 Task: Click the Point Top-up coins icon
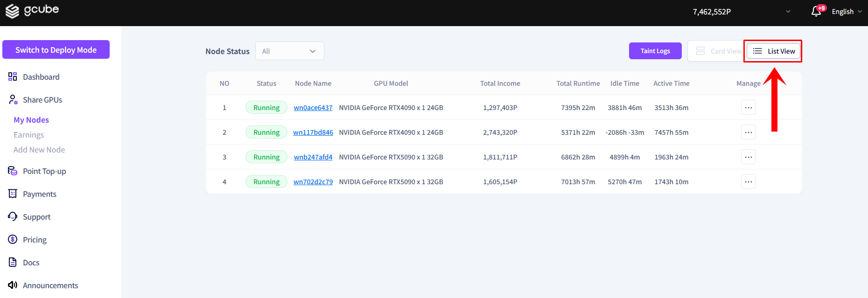pyautogui.click(x=13, y=171)
